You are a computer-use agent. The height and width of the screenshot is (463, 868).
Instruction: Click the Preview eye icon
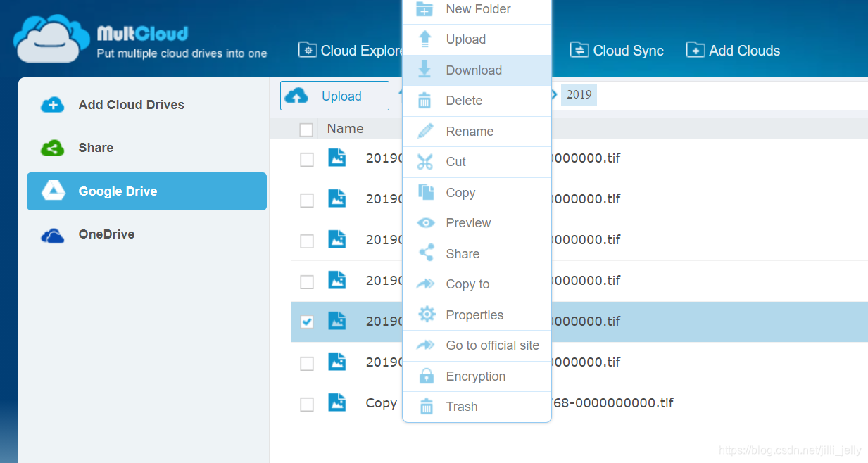[426, 223]
